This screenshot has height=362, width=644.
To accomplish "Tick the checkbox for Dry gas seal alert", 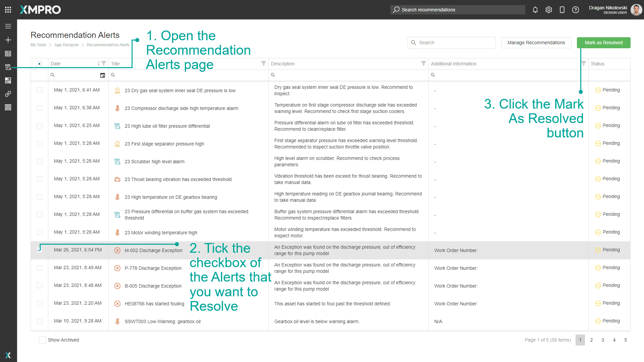I will pyautogui.click(x=40, y=90).
